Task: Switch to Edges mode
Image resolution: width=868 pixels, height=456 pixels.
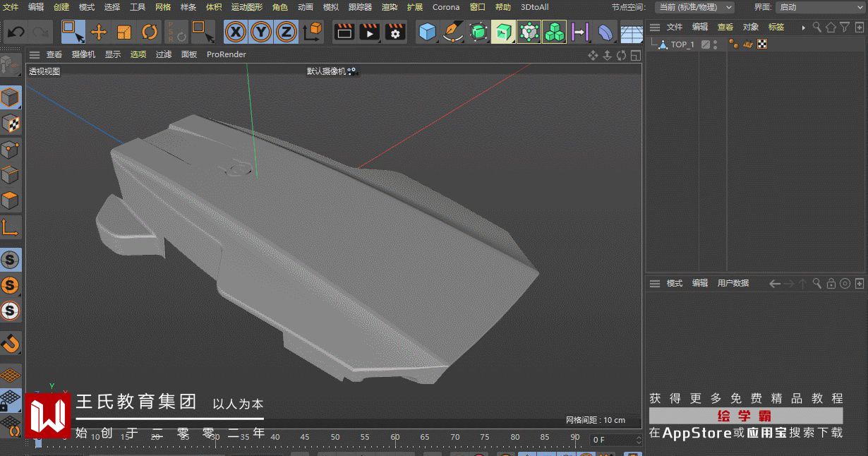Action: pyautogui.click(x=10, y=174)
